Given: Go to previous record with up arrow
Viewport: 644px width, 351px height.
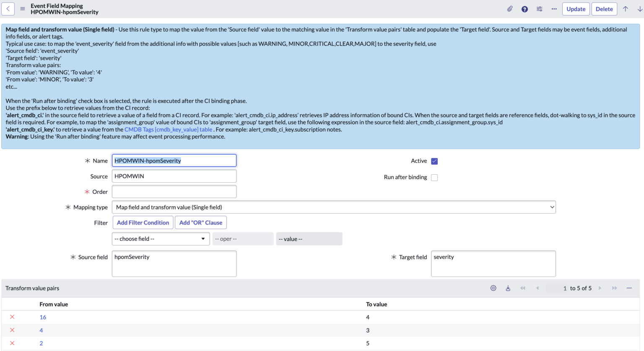Looking at the screenshot, I should tap(625, 9).
